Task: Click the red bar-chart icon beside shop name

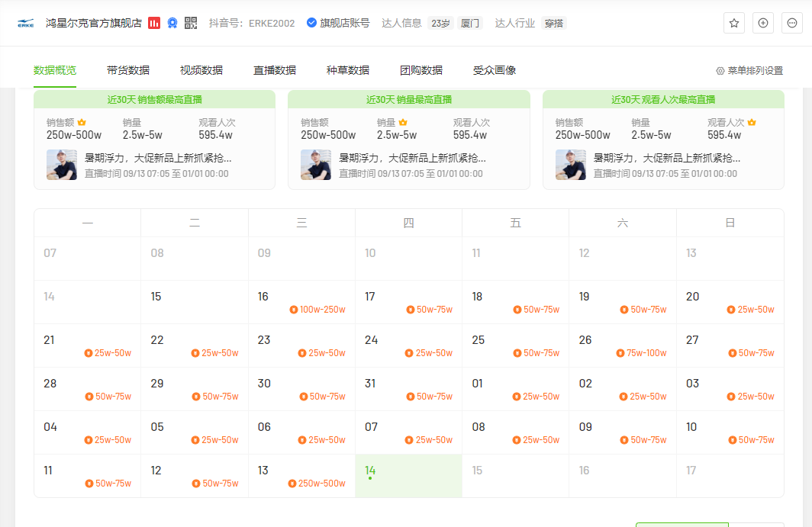Action: click(154, 24)
